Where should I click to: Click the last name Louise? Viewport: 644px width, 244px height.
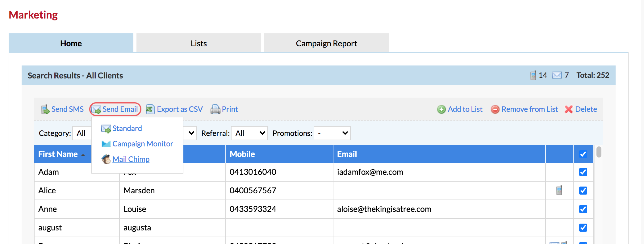[x=135, y=209]
